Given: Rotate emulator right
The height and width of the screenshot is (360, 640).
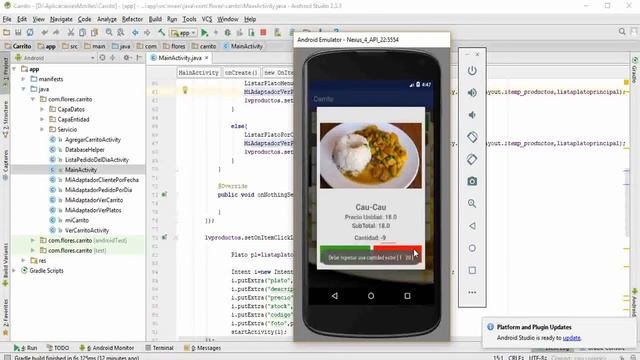Looking at the screenshot, I should 472,159.
